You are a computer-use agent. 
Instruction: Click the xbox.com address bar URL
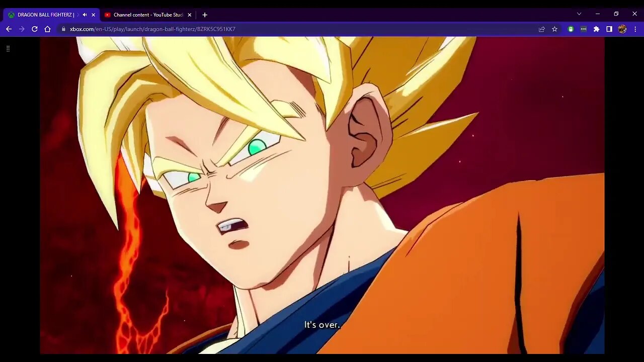pos(152,29)
